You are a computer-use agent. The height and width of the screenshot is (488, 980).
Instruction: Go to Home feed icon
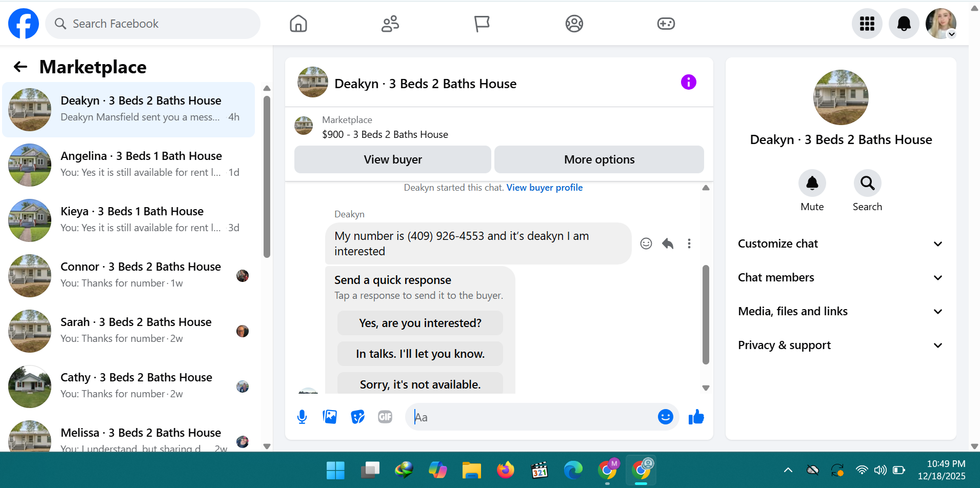click(x=298, y=24)
